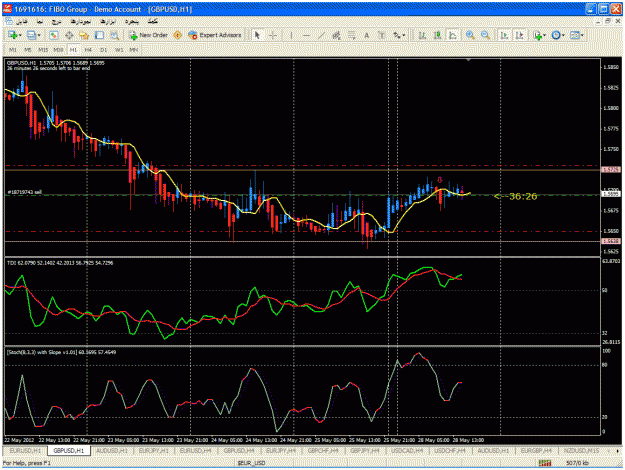Select the Text (A) tool
The height and width of the screenshot is (470, 625).
[367, 35]
